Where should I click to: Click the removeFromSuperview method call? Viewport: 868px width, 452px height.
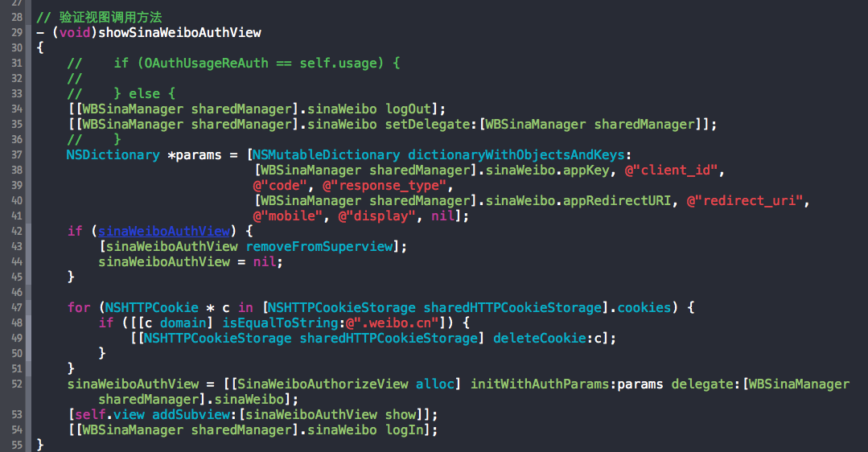319,247
